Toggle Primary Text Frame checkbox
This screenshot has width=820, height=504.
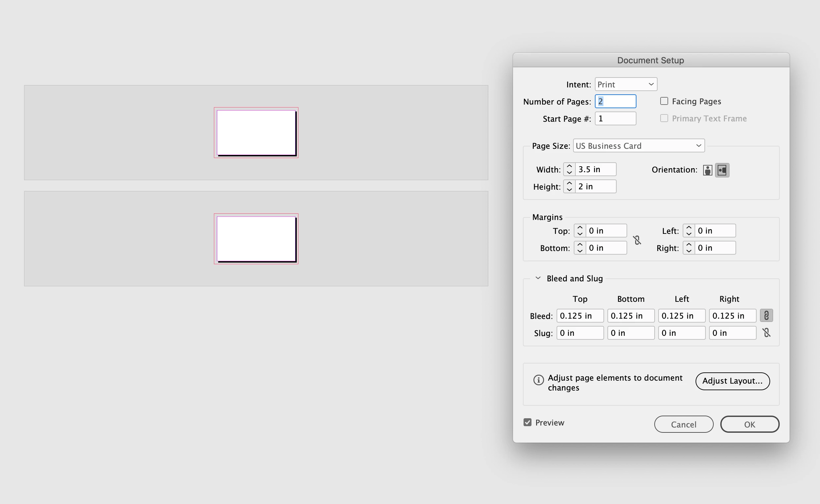tap(664, 118)
